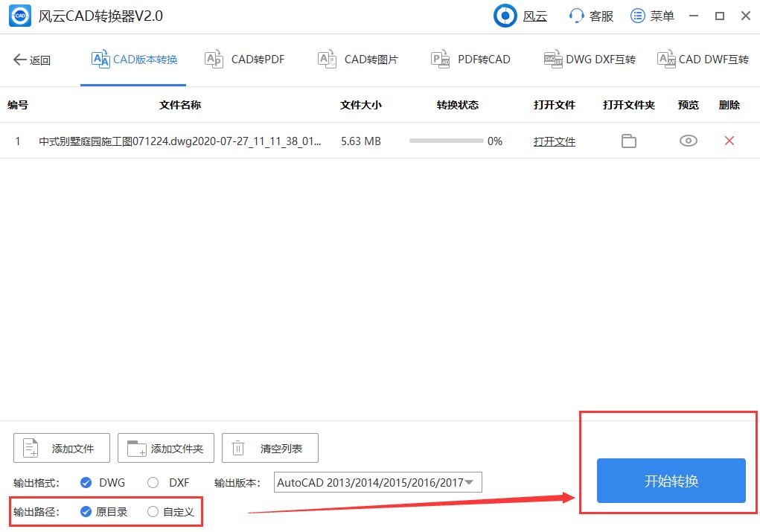760x532 pixels.
Task: Open 客服 customer service
Action: coord(590,16)
